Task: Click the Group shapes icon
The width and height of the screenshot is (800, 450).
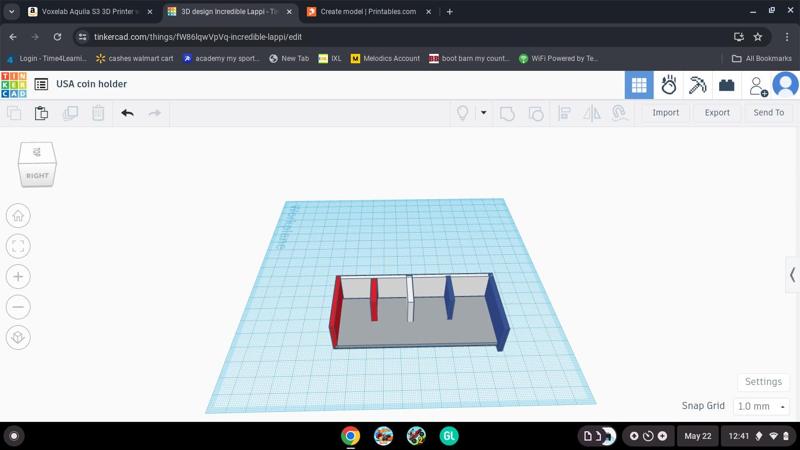Action: [507, 113]
